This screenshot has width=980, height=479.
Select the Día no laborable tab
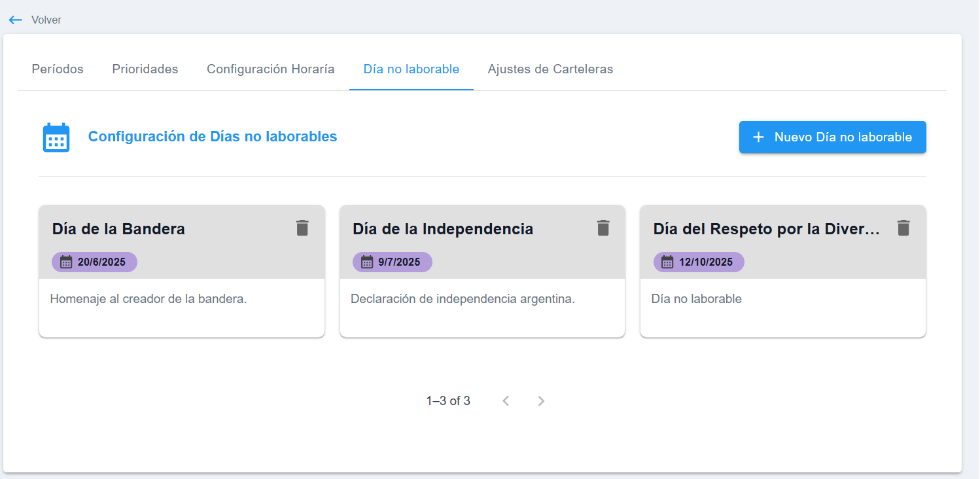411,69
